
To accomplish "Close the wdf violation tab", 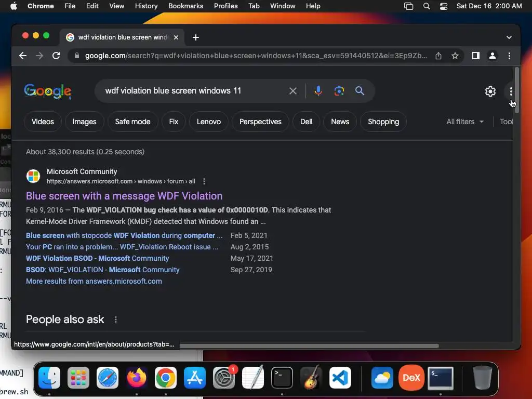I will [176, 37].
